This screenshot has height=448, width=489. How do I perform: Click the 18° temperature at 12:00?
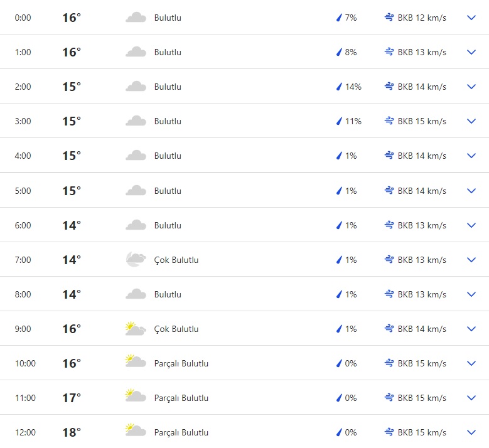[x=72, y=432]
